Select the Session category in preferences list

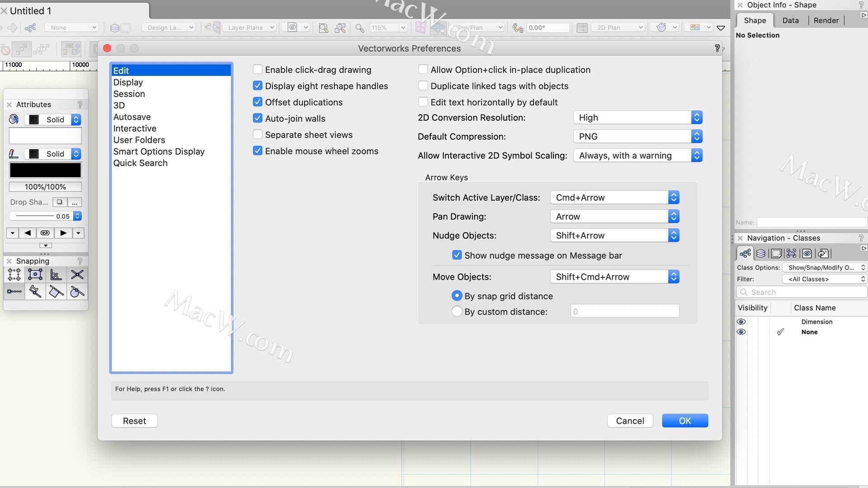point(129,94)
